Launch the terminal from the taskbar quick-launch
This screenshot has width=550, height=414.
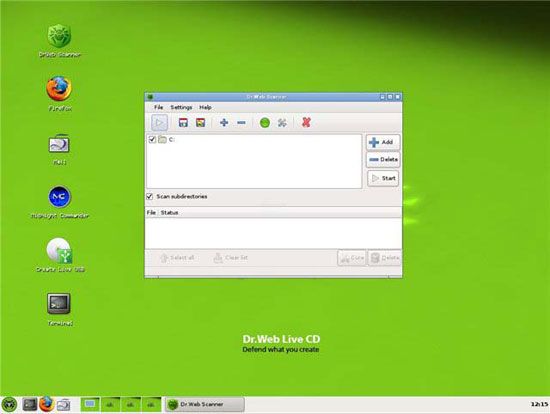coord(30,405)
